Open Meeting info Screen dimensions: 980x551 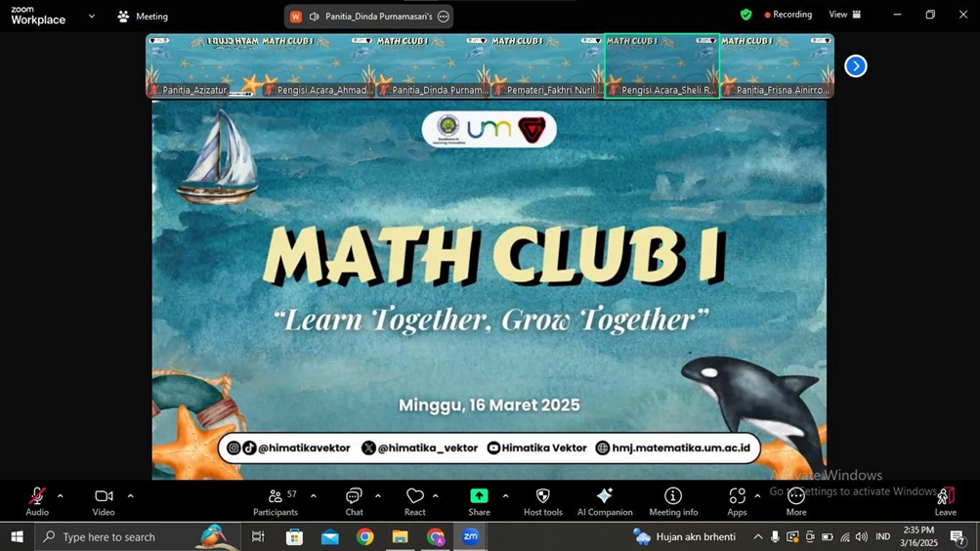[x=673, y=501]
